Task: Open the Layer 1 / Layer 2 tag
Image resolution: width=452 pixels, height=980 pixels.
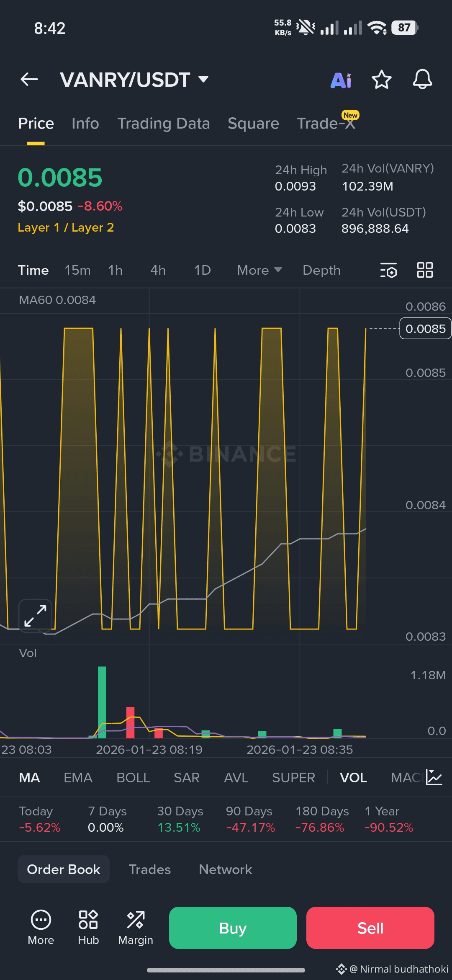Action: coord(66,227)
